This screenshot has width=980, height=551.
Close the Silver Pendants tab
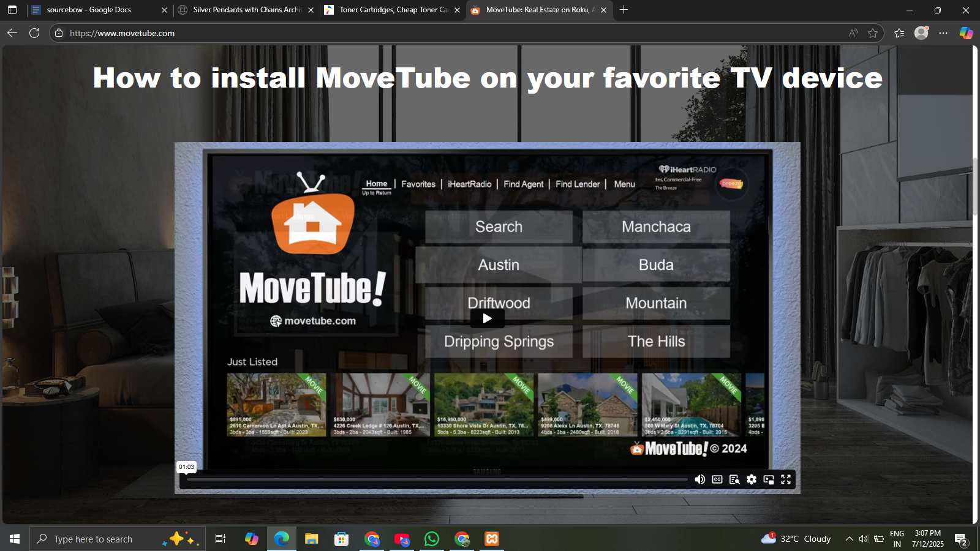pos(311,10)
